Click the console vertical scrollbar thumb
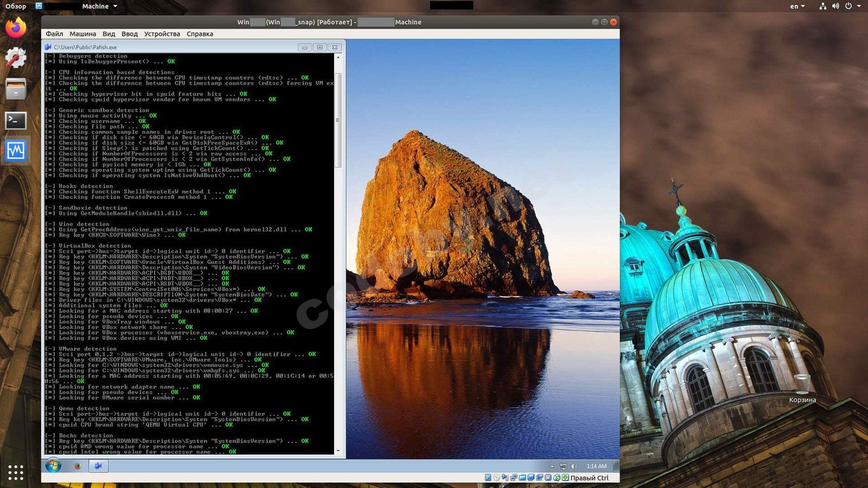The width and height of the screenshot is (868, 488). point(338,120)
